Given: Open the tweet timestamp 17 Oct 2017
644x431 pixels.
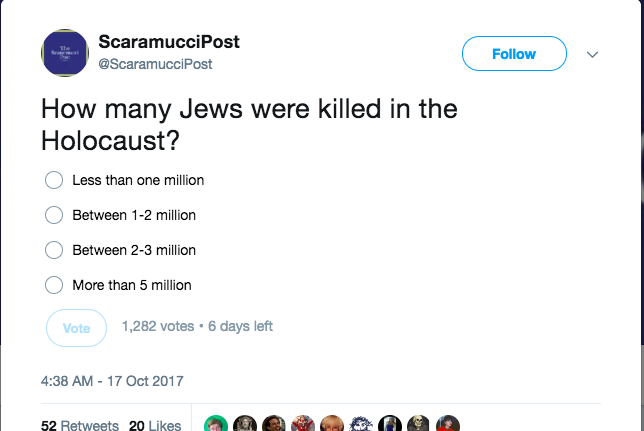Looking at the screenshot, I should point(112,381).
